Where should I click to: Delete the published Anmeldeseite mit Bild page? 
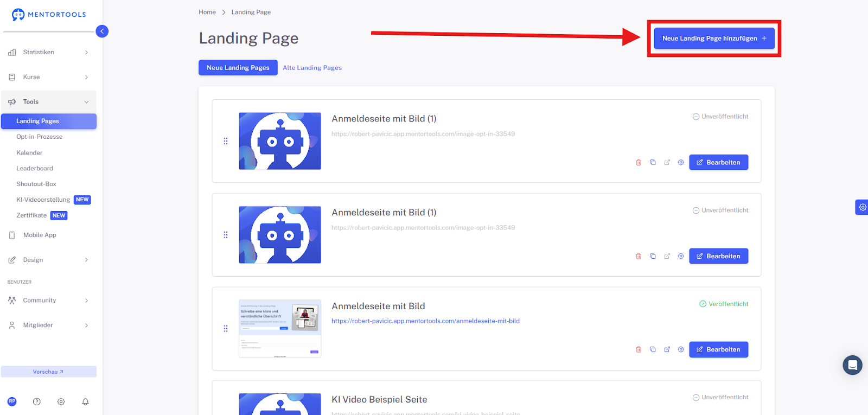click(639, 349)
